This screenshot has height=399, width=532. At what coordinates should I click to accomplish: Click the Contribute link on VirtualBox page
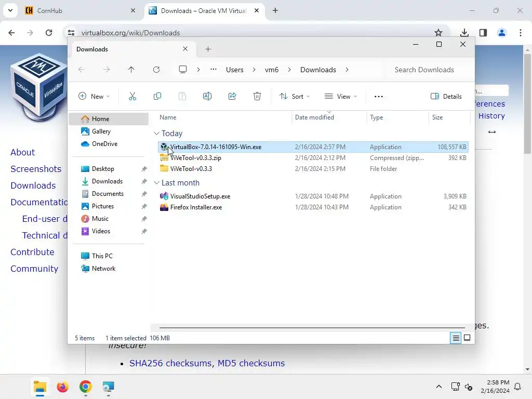pyautogui.click(x=32, y=252)
